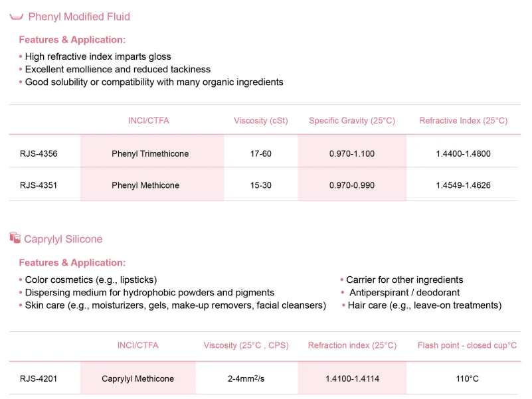Click the Phenyl Trimethicone cell
Screen dimensions: 532x399
[x=150, y=154]
